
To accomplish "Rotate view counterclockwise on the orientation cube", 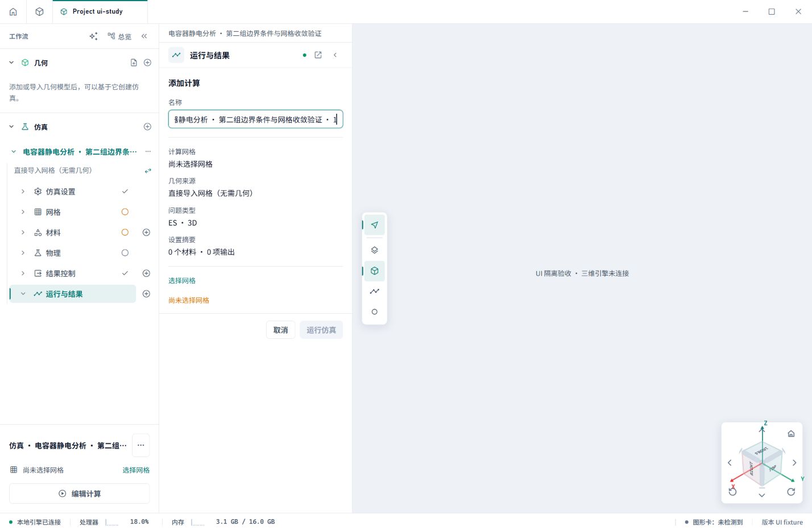I will [x=733, y=492].
